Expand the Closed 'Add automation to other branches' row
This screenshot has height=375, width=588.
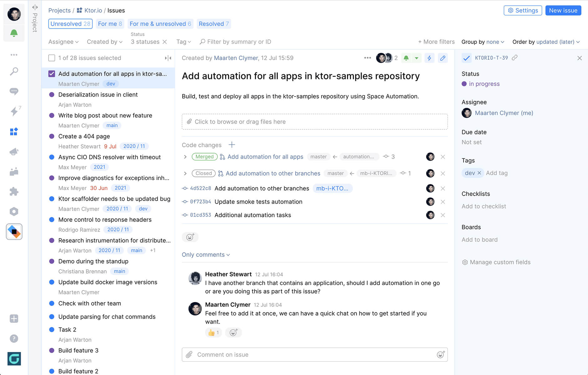[x=185, y=173]
